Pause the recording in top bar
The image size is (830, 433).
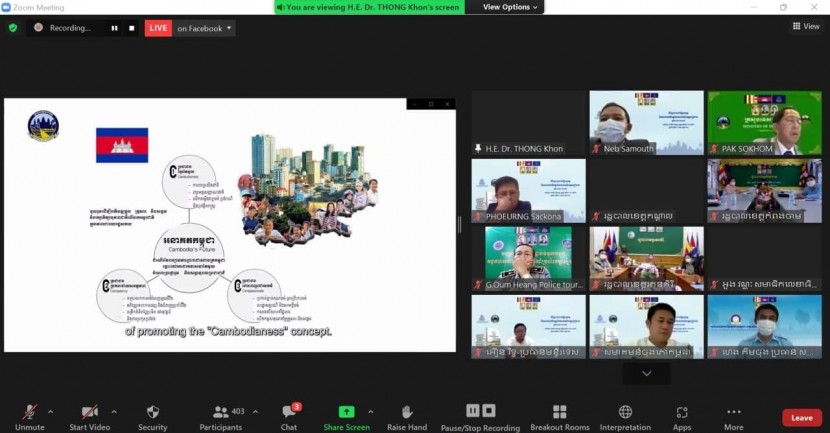coord(114,28)
